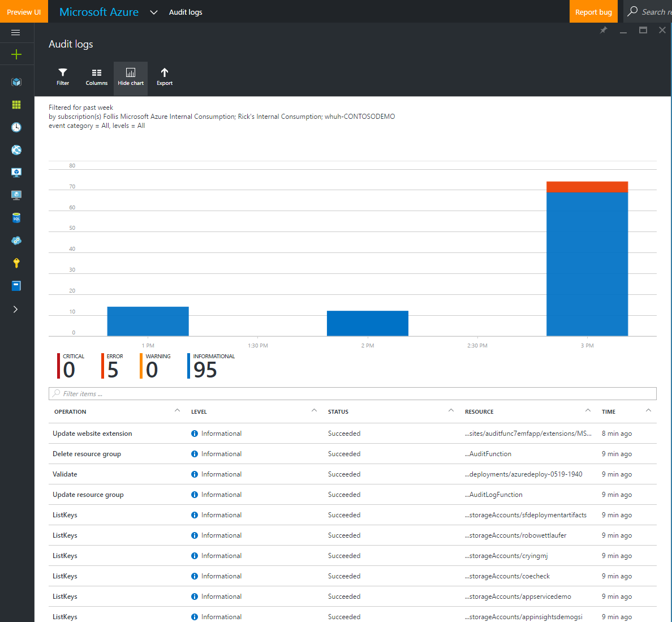672x622 pixels.
Task: Click the 1 PM chart bar
Action: pos(148,321)
